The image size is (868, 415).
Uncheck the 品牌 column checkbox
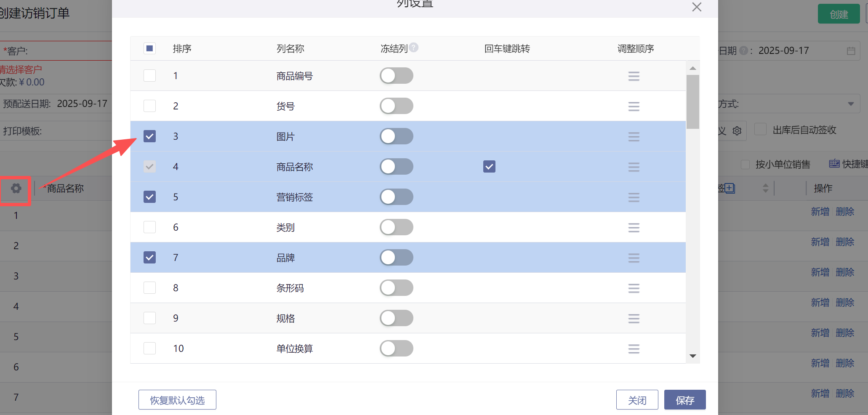point(150,258)
